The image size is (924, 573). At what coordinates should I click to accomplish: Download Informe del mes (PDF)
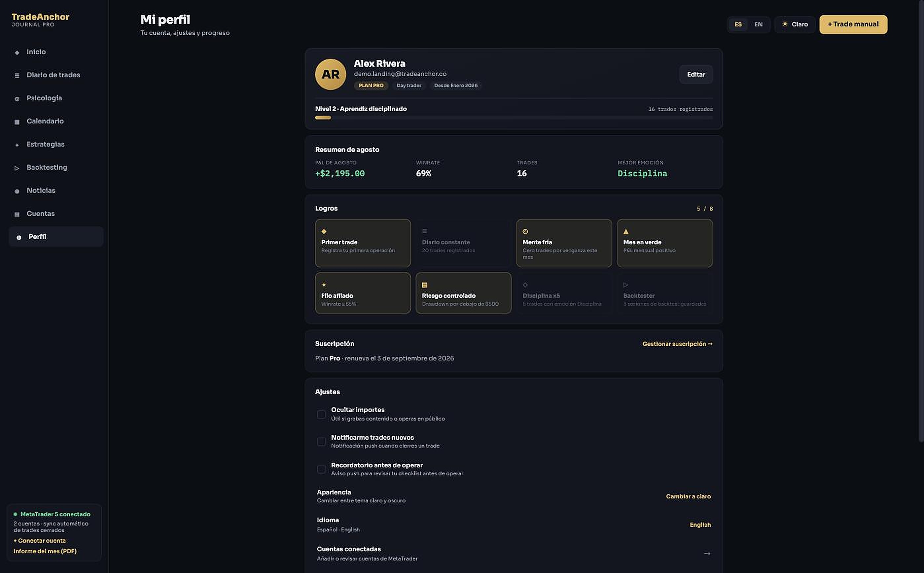[45, 551]
